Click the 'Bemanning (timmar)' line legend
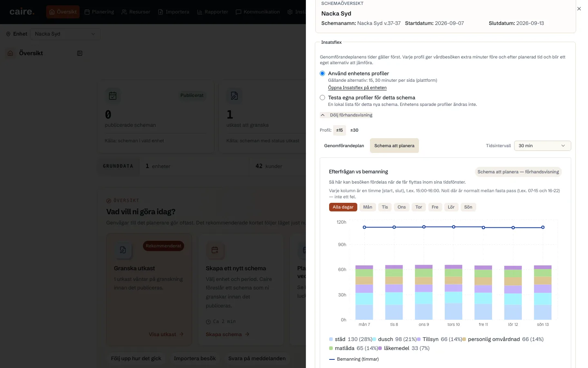The height and width of the screenshot is (368, 588). coord(354,359)
